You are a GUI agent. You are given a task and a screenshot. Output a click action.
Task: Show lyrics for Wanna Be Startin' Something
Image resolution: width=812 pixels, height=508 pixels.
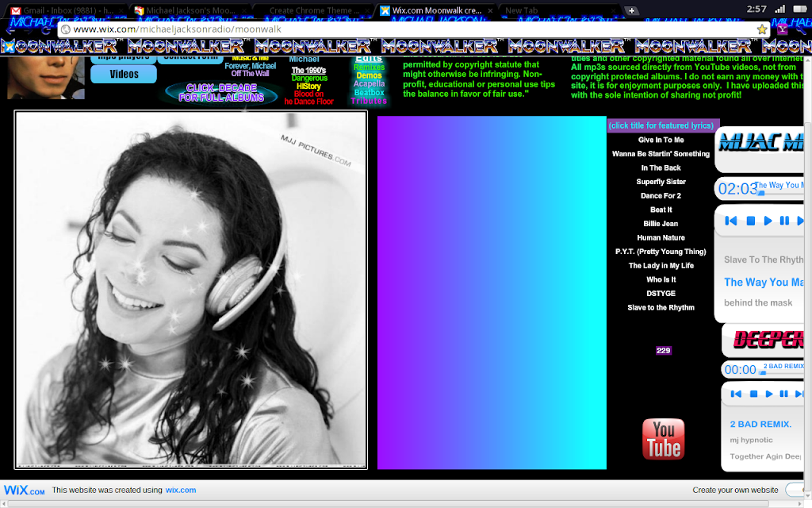[661, 154]
